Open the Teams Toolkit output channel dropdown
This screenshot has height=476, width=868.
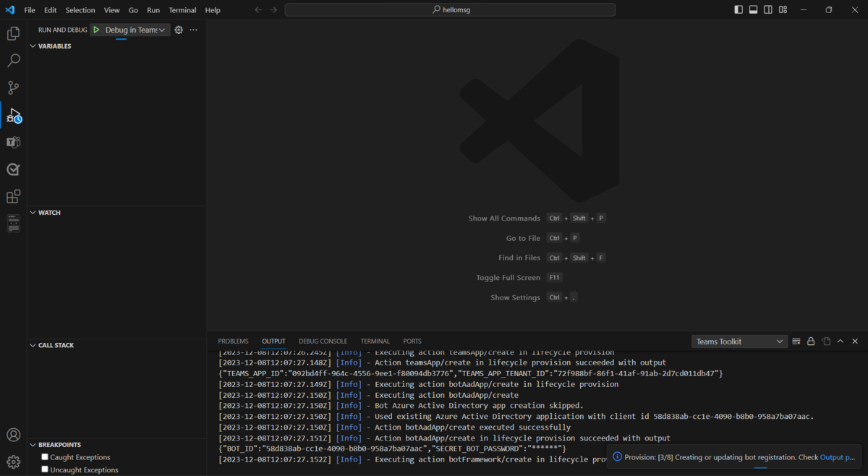739,341
